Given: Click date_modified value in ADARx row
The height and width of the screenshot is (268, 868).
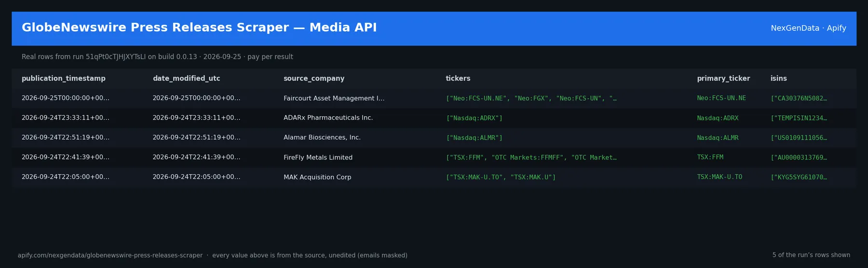Looking at the screenshot, I should pyautogui.click(x=197, y=118).
